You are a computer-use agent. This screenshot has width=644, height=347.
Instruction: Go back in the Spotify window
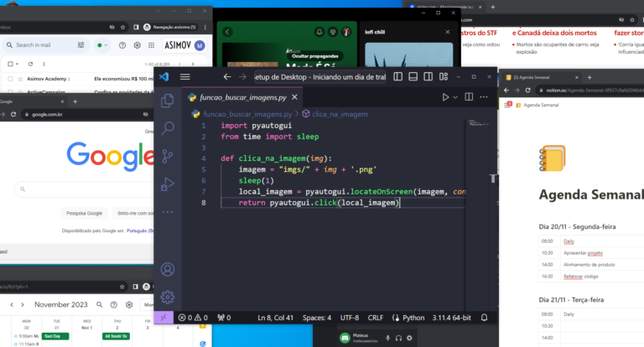point(227,32)
